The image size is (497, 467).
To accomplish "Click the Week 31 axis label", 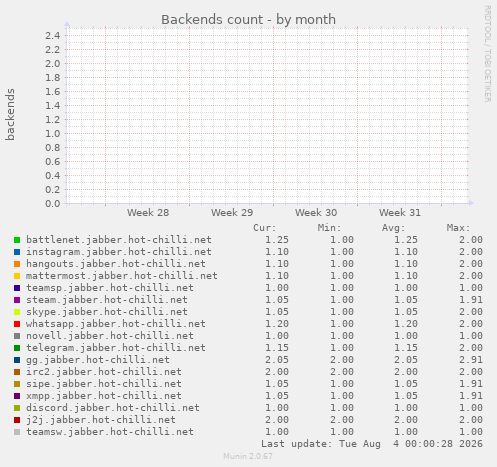I will (x=400, y=213).
